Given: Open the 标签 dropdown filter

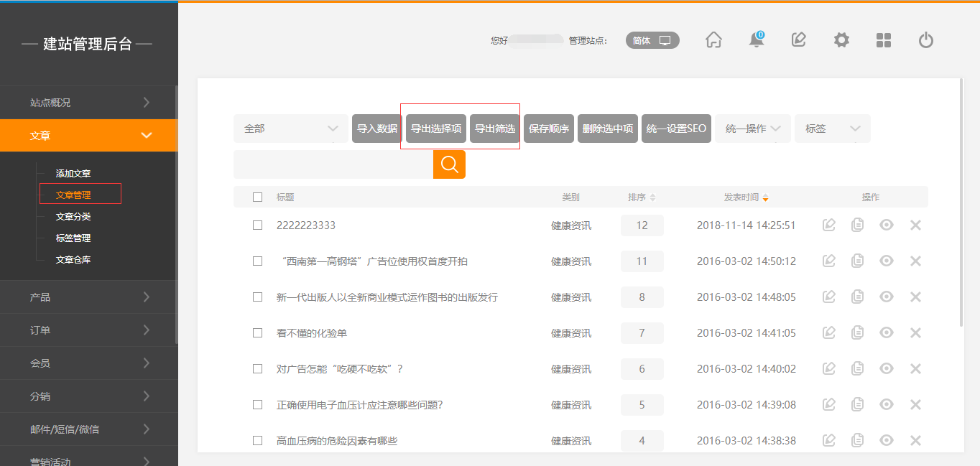Looking at the screenshot, I should pos(832,129).
